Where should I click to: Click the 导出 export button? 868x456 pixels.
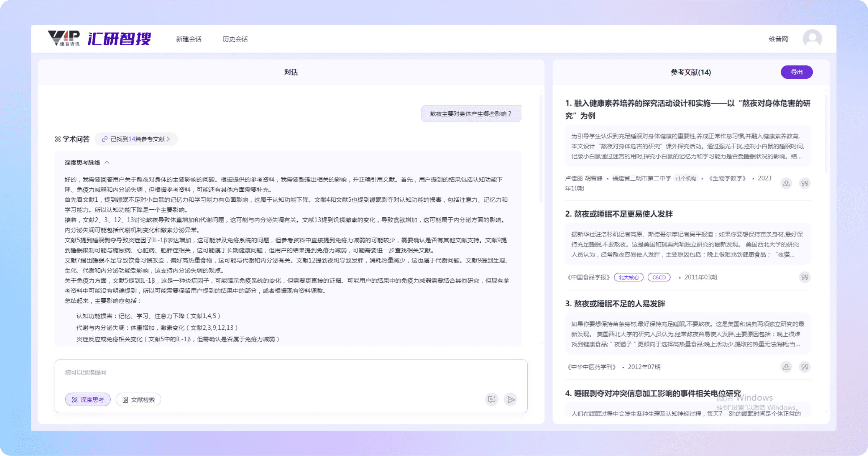click(x=796, y=72)
